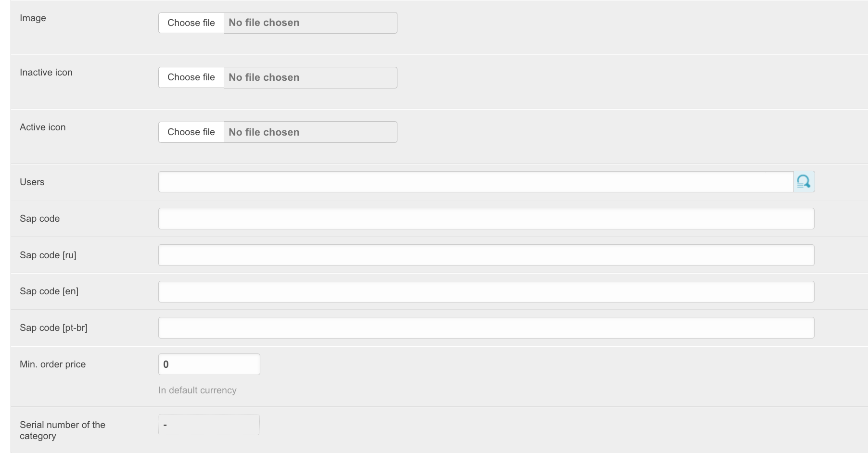Click the 'Sap code [pt-br]' label
This screenshot has height=453, width=868.
tap(53, 328)
